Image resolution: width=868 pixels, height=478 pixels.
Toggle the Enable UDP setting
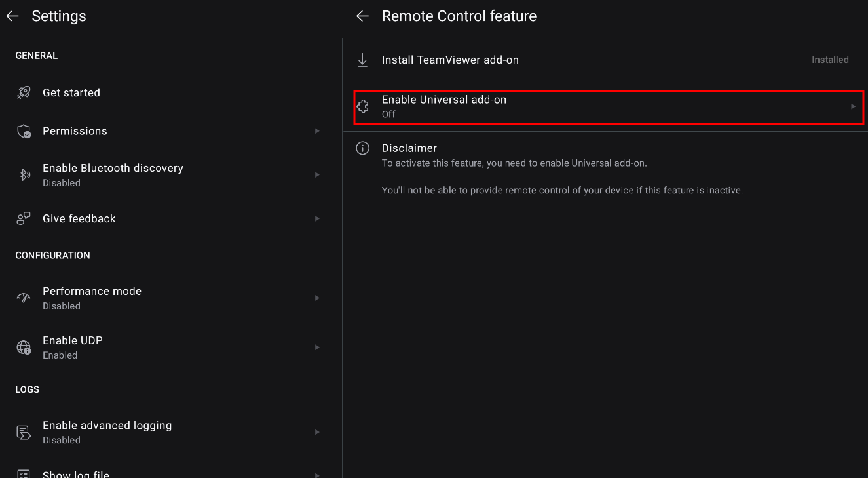[73, 347]
